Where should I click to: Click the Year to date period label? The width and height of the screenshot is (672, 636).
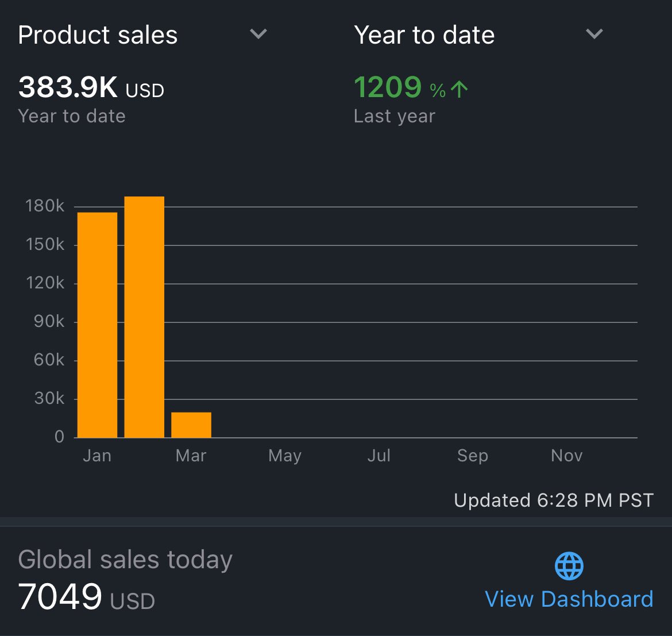[x=424, y=36]
